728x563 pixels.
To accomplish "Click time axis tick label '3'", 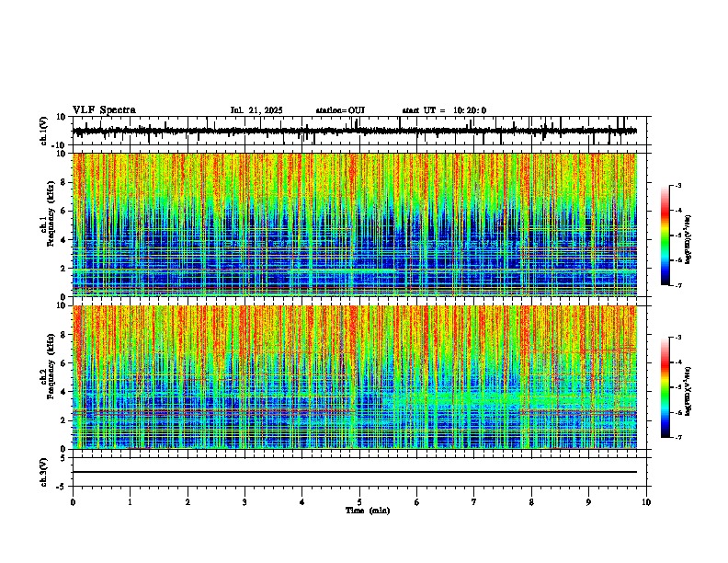I will pyautogui.click(x=245, y=502).
